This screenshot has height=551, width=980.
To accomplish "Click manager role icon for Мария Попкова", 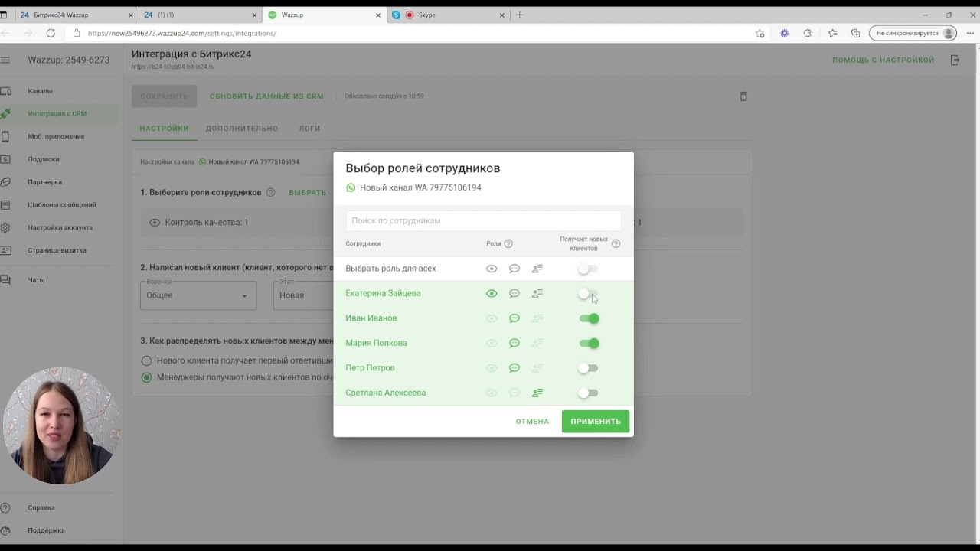I will 537,343.
